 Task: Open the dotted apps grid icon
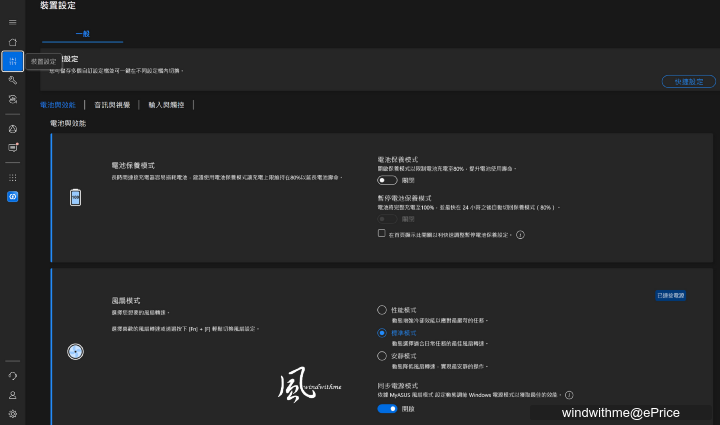[x=12, y=178]
